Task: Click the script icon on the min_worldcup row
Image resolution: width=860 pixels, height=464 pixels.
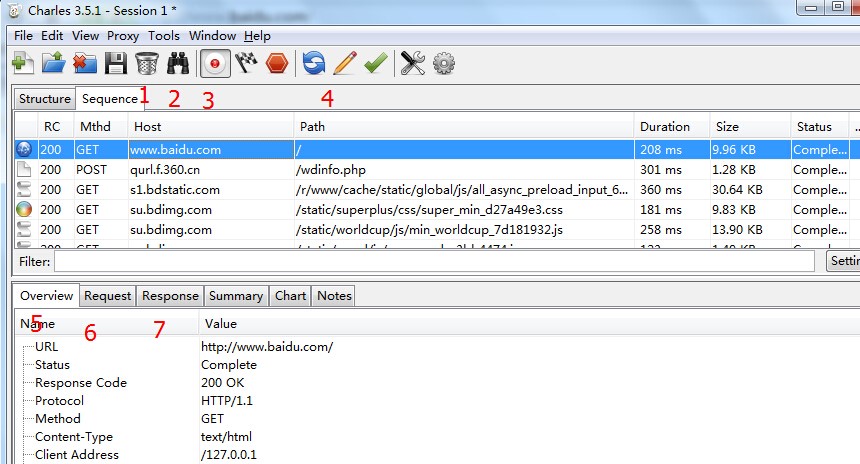Action: tap(24, 229)
